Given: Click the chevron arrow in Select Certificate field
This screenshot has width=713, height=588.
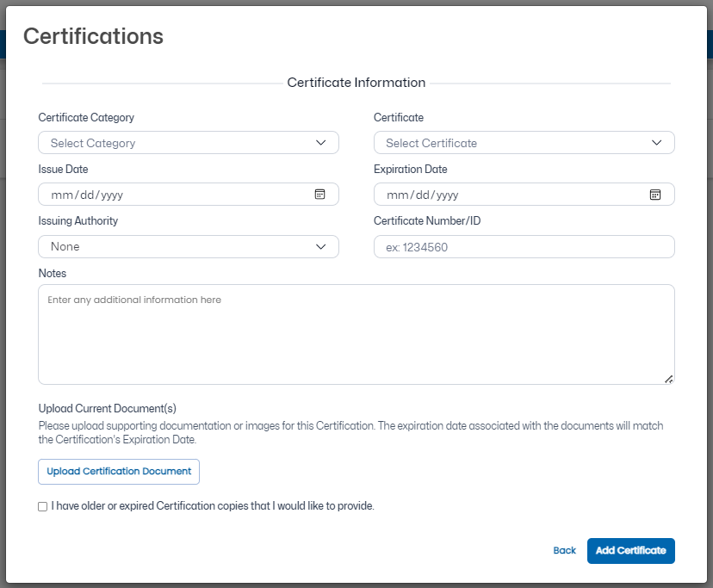Looking at the screenshot, I should 656,143.
